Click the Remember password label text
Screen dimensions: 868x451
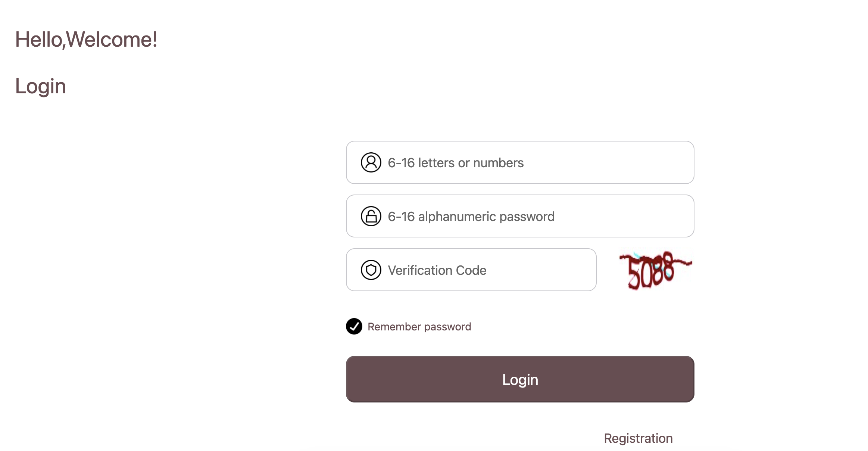[419, 326]
